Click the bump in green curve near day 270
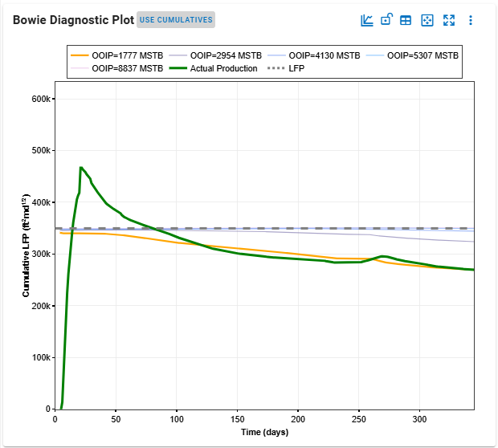 tap(384, 256)
